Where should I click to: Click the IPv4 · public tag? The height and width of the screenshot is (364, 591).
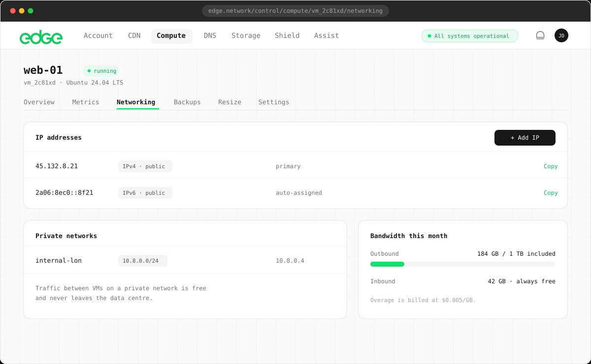(145, 166)
